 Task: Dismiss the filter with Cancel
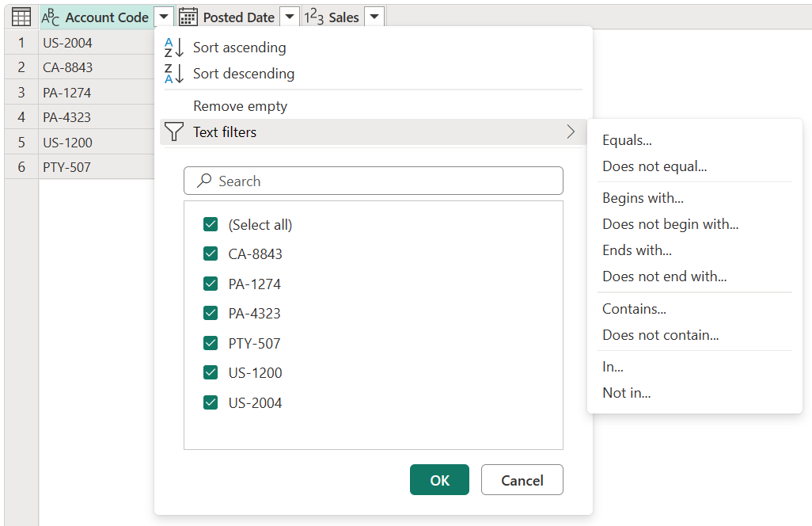522,479
